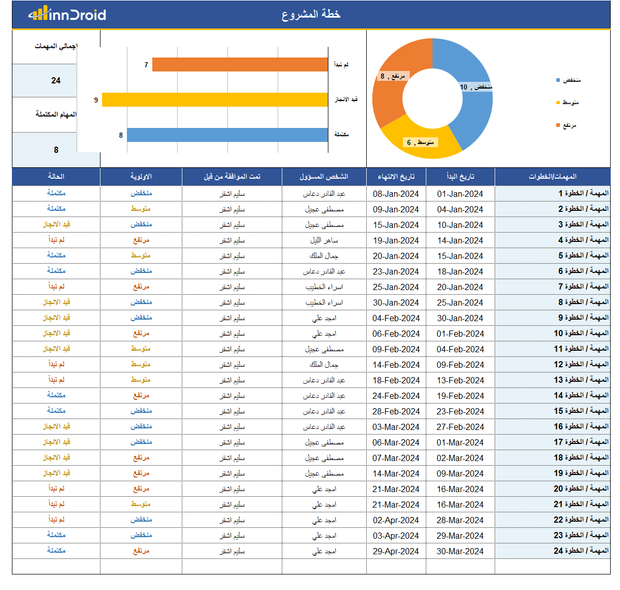Select the "تاريخ الانتهاء" column header
The width and height of the screenshot is (620, 590).
pos(396,176)
